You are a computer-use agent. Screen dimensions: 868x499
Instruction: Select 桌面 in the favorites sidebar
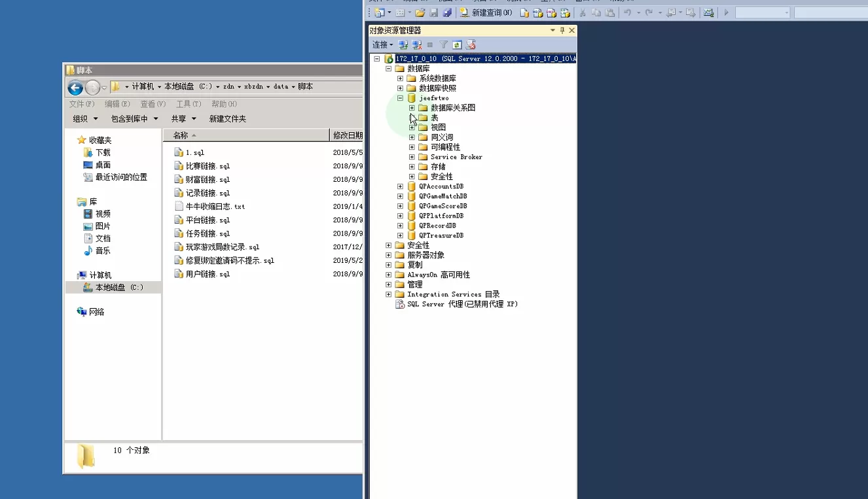tap(103, 165)
